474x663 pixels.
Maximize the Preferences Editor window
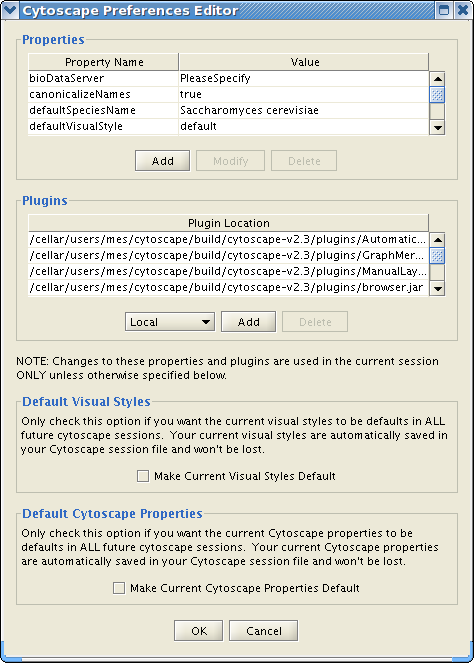point(444,10)
